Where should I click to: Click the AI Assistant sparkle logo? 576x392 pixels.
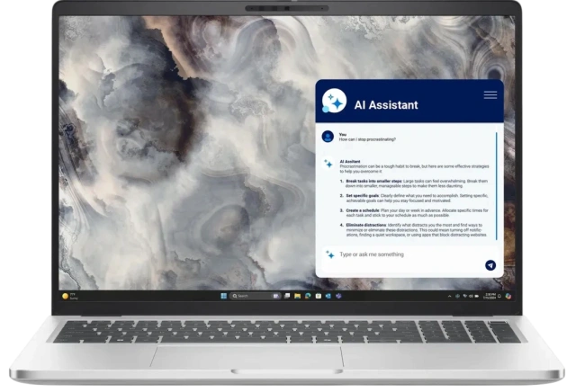click(x=334, y=101)
